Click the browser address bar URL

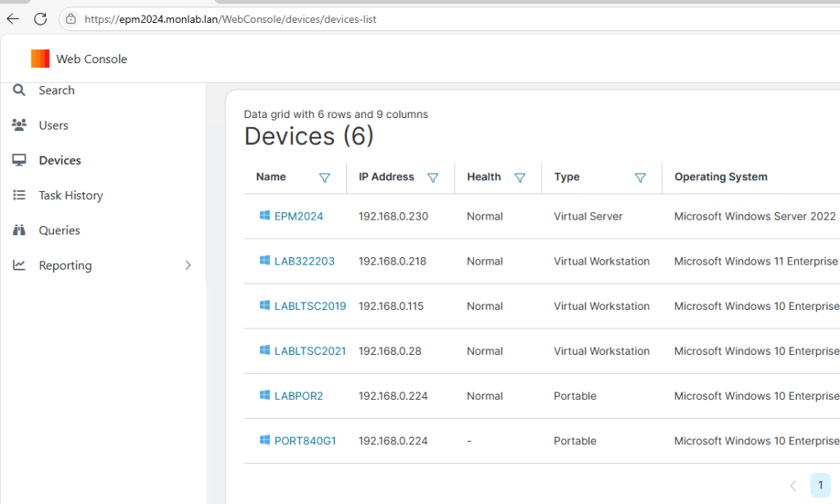(x=231, y=19)
